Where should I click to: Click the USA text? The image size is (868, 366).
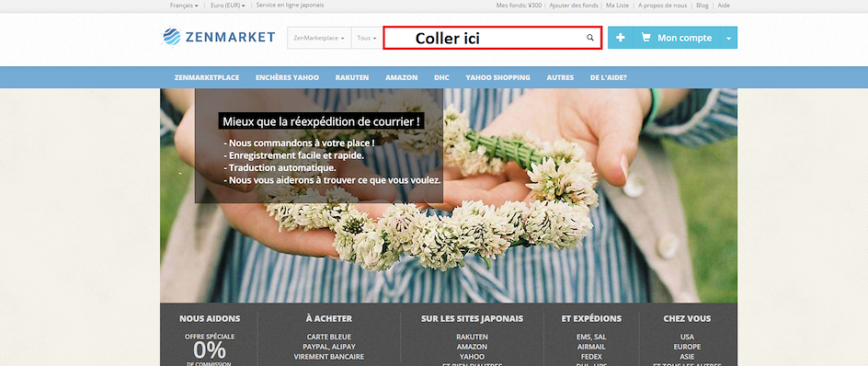pos(687,337)
